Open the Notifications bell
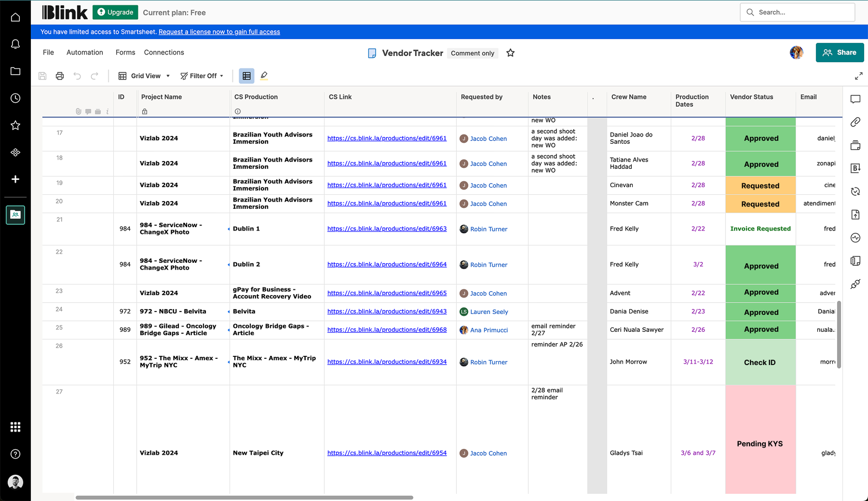This screenshot has width=868, height=501. [15, 44]
